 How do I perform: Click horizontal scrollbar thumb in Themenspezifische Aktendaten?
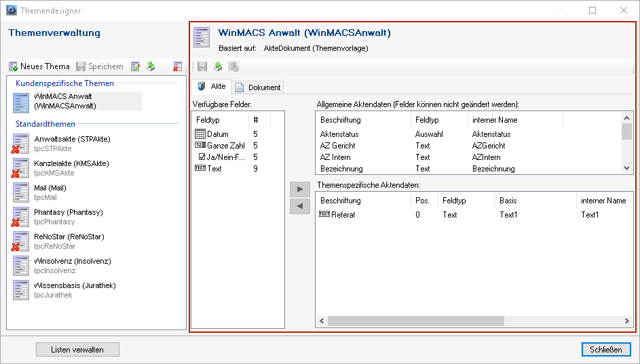click(x=416, y=321)
